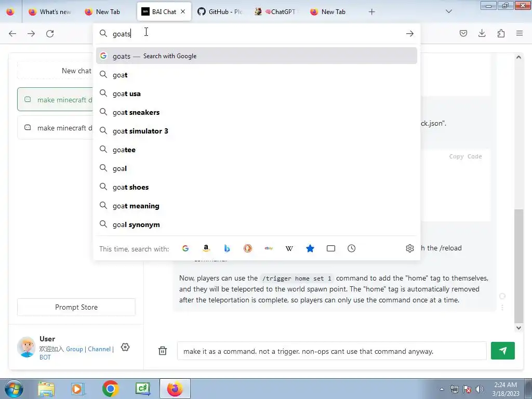The height and width of the screenshot is (399, 532).
Task: Open search settings gear in dropdown
Action: (x=410, y=248)
